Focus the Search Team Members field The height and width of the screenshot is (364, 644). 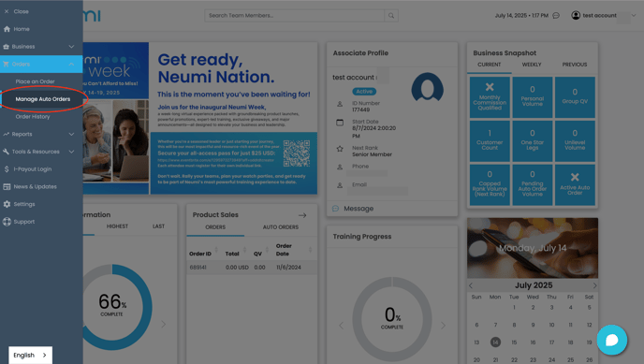[x=295, y=16]
